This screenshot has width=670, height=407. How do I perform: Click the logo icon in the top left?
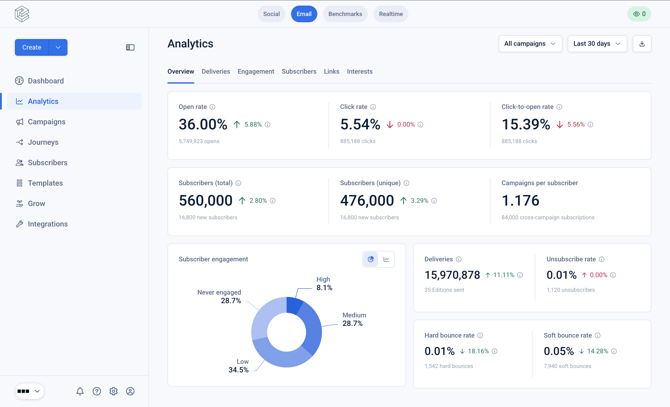coord(22,14)
